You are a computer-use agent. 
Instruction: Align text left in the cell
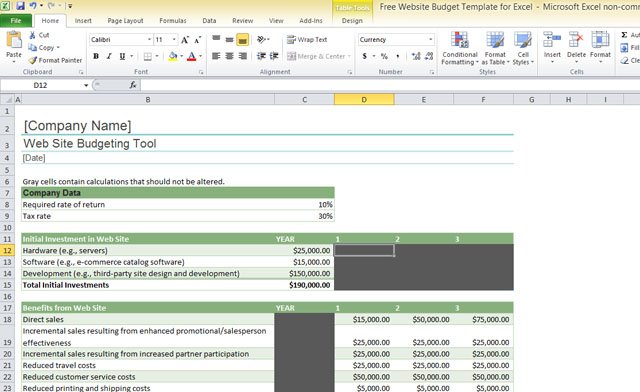point(216,56)
